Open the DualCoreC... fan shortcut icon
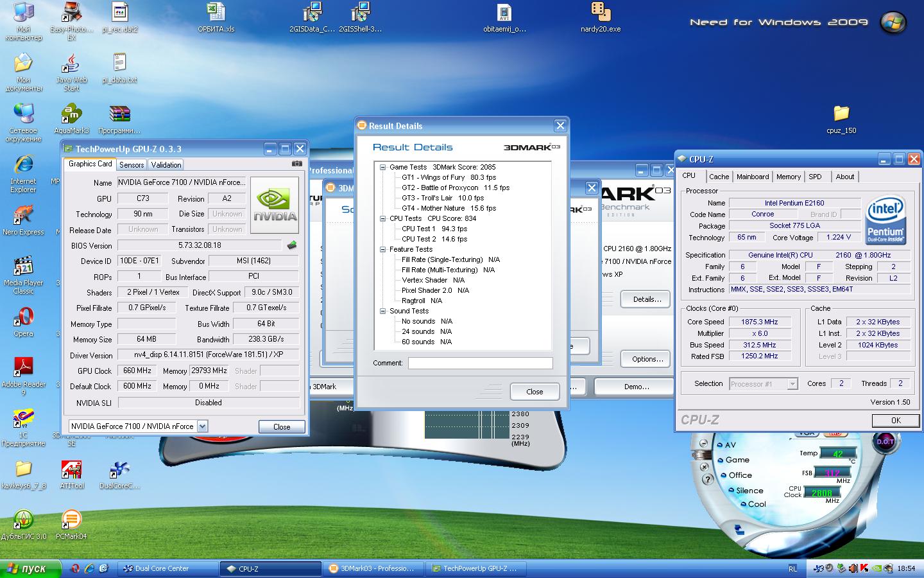The image size is (924, 578). [x=119, y=475]
